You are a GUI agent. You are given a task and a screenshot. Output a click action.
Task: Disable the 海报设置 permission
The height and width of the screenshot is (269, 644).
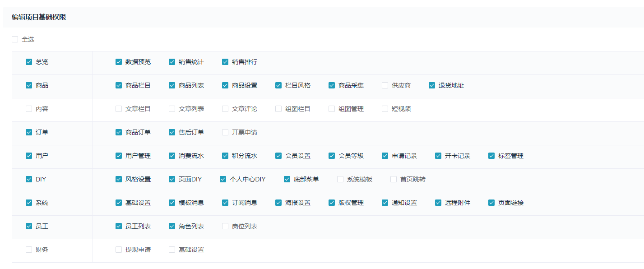pyautogui.click(x=278, y=203)
